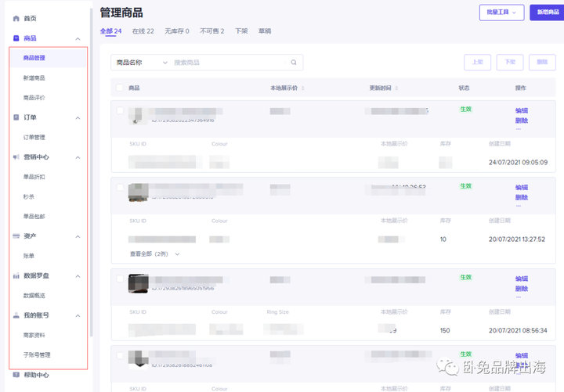Click the 订单 order icon in sidebar
This screenshot has height=392, width=564.
point(16,117)
